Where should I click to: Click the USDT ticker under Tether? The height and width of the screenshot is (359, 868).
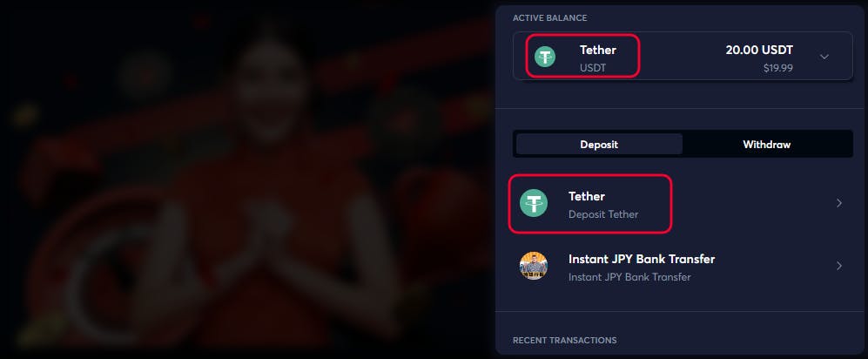[x=593, y=68]
